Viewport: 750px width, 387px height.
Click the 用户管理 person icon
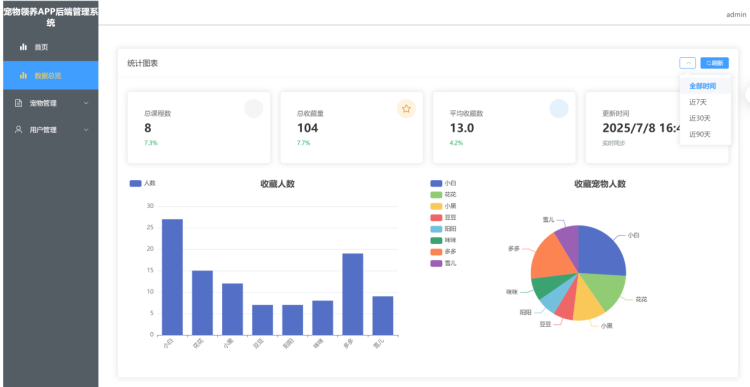[x=18, y=130]
